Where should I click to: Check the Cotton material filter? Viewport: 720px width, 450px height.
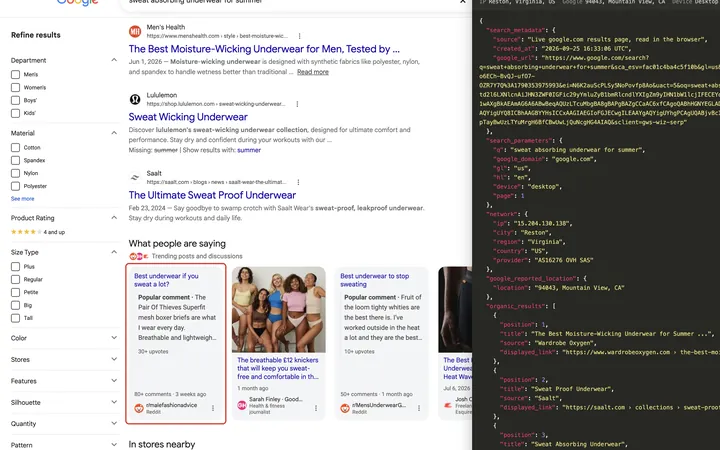[x=15, y=147]
